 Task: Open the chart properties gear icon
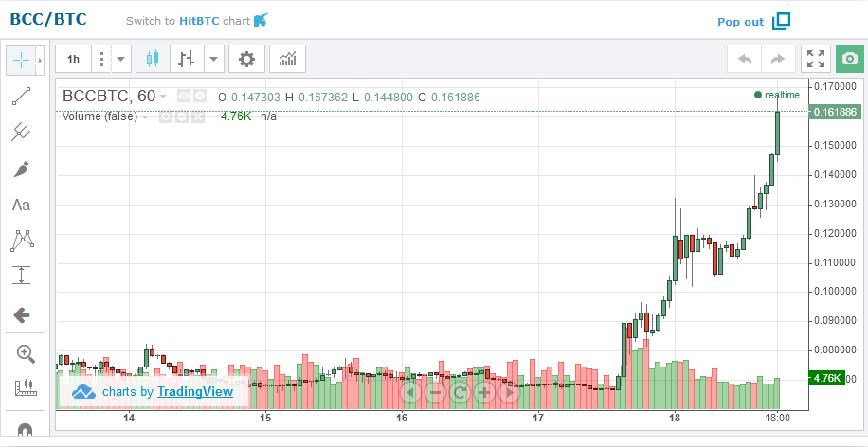[x=246, y=59]
